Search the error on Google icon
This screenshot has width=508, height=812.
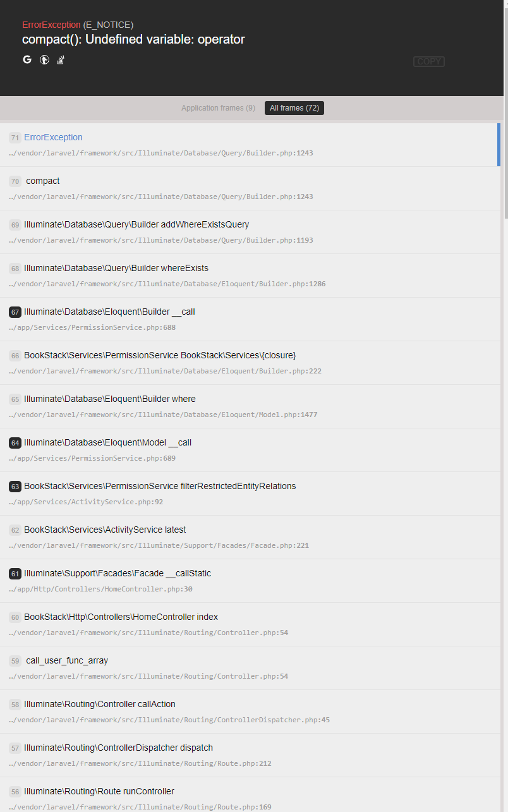coord(27,59)
